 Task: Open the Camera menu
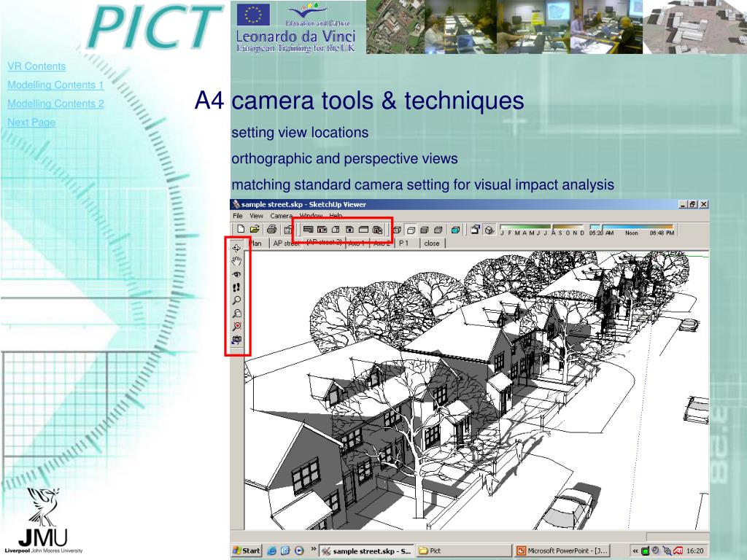coord(281,216)
